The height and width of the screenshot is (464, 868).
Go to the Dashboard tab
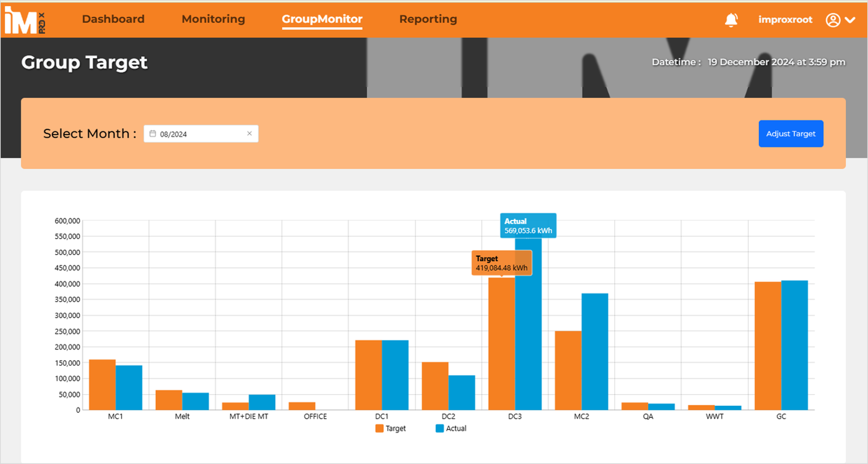click(x=113, y=19)
